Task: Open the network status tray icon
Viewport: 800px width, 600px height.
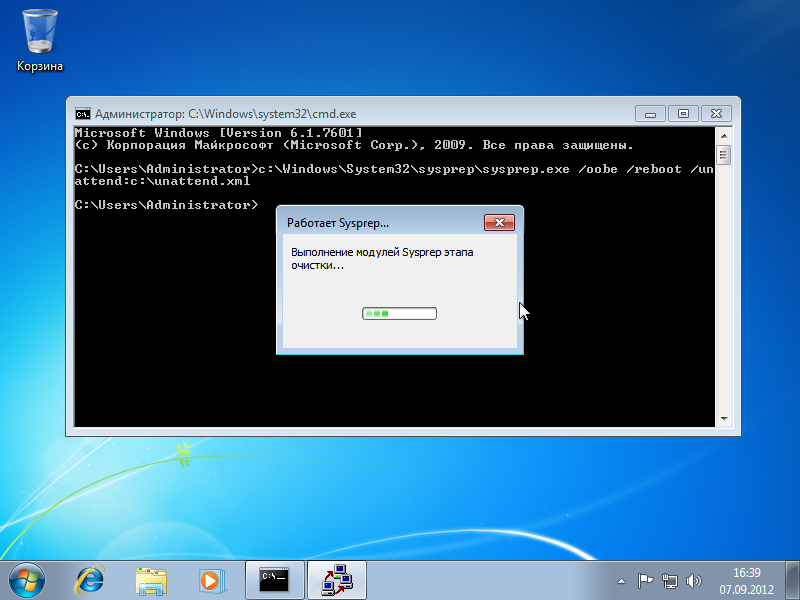Action: pyautogui.click(x=669, y=581)
